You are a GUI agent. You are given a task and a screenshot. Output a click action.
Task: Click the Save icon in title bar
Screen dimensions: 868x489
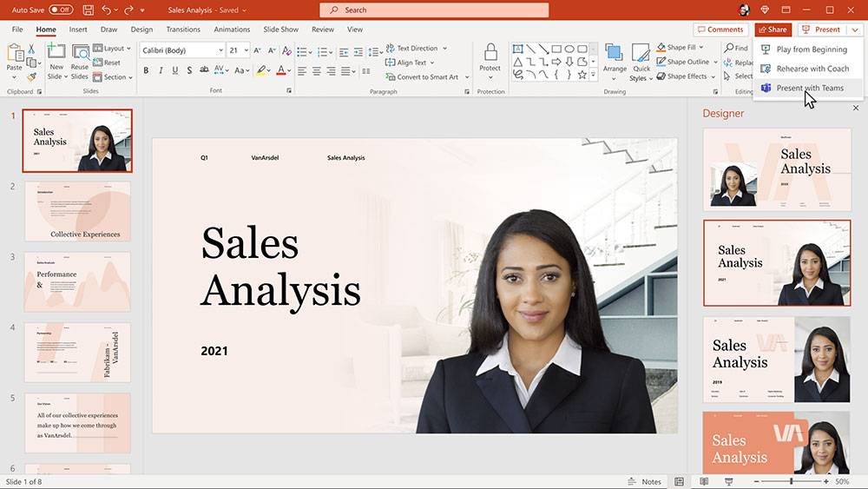[88, 10]
